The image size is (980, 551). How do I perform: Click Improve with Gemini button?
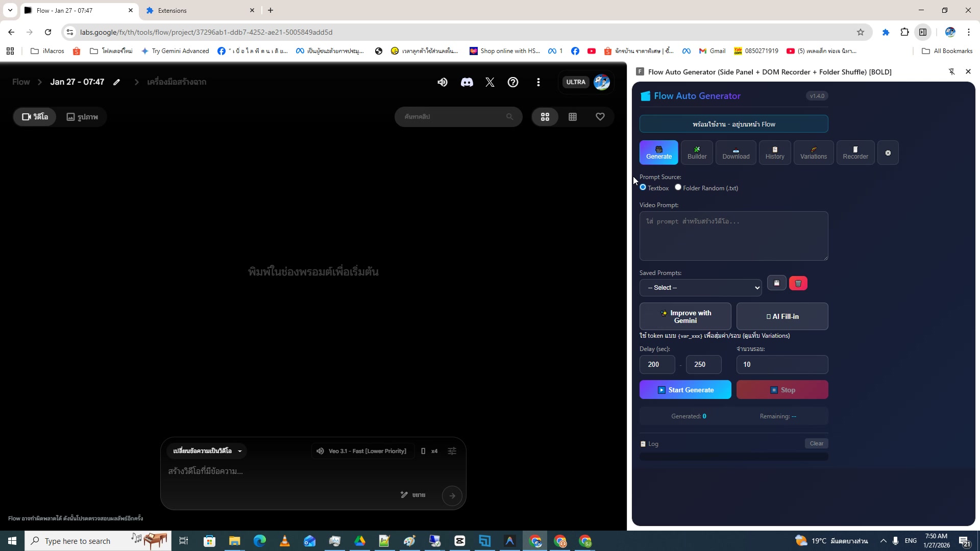685,316
